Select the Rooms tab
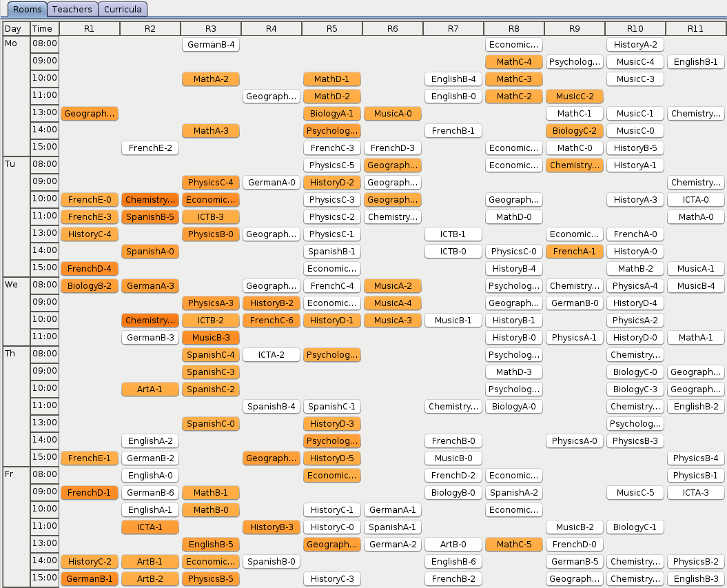 (x=27, y=9)
